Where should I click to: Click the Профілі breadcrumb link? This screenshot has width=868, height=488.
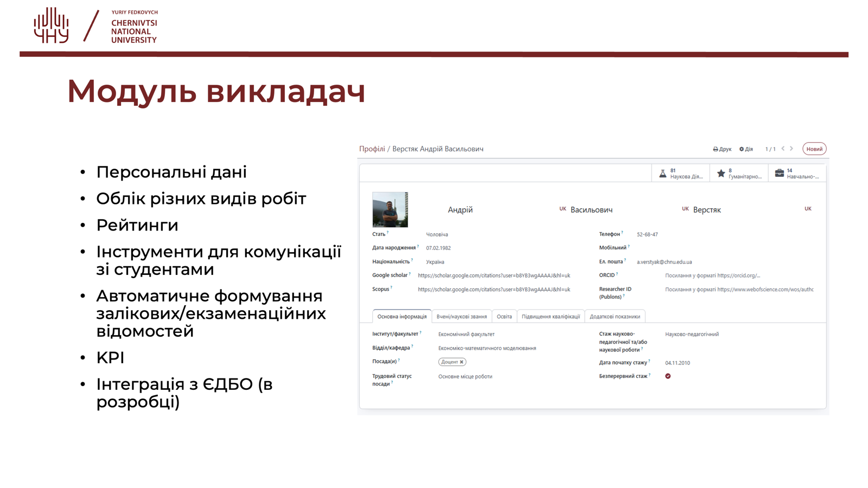tap(372, 149)
